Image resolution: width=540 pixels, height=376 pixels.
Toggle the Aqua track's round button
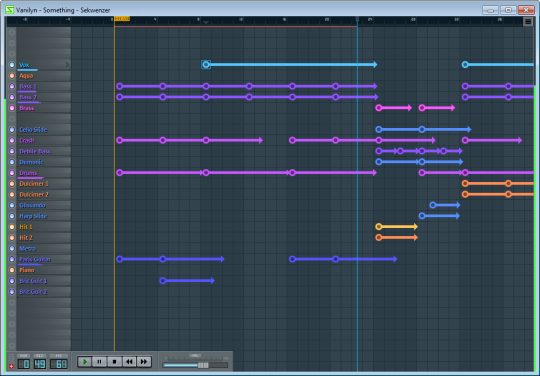tap(12, 75)
